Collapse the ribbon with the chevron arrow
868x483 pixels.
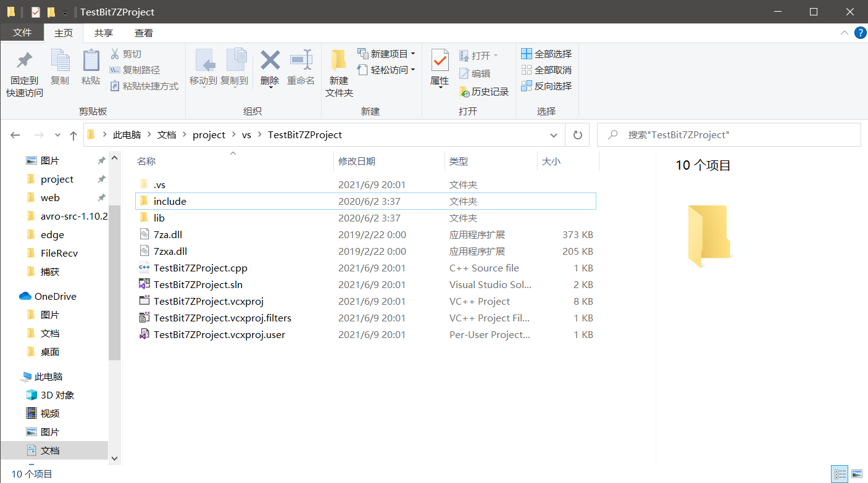pos(845,33)
